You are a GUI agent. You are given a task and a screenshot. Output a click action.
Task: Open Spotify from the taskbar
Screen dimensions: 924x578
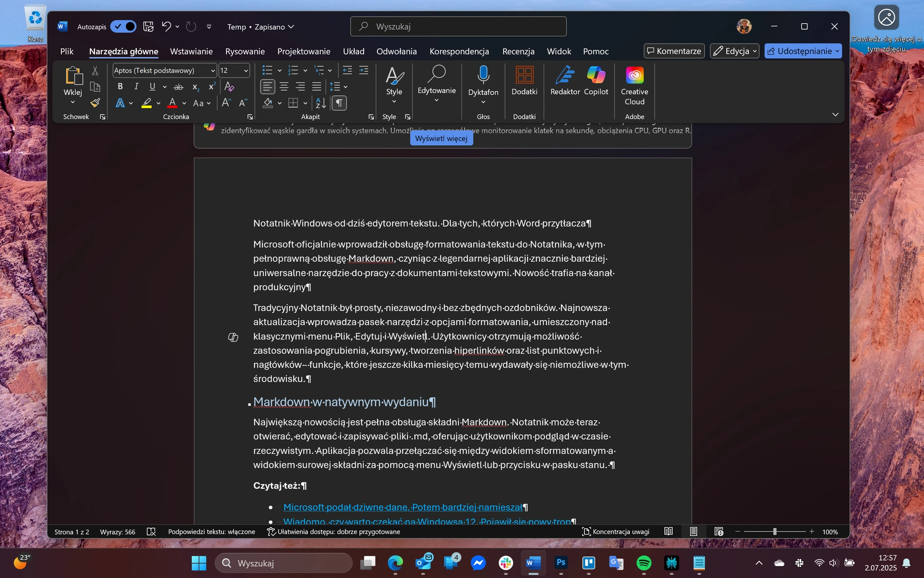tap(644, 563)
